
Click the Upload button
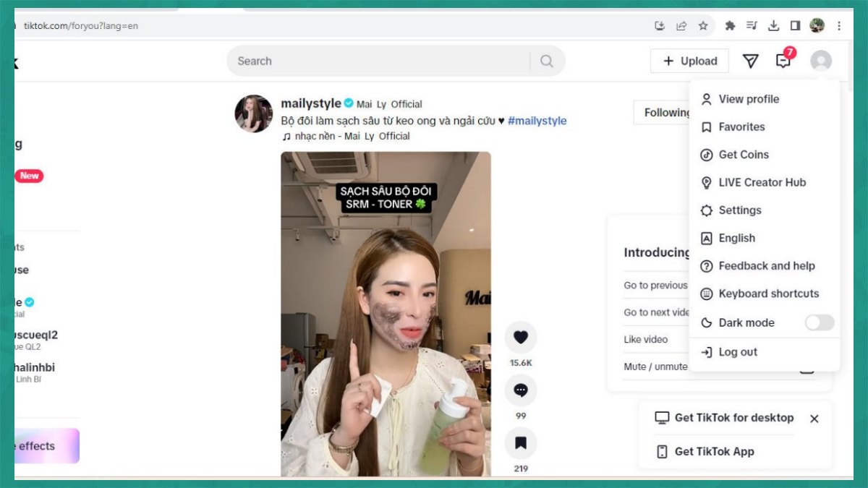click(689, 61)
